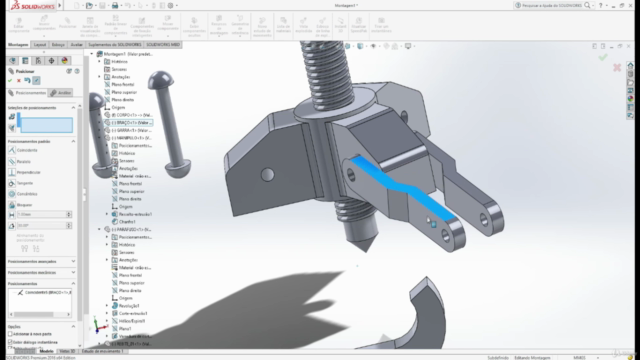Switch to the Layout ribbon tab
The width and height of the screenshot is (640, 360).
pyautogui.click(x=40, y=44)
